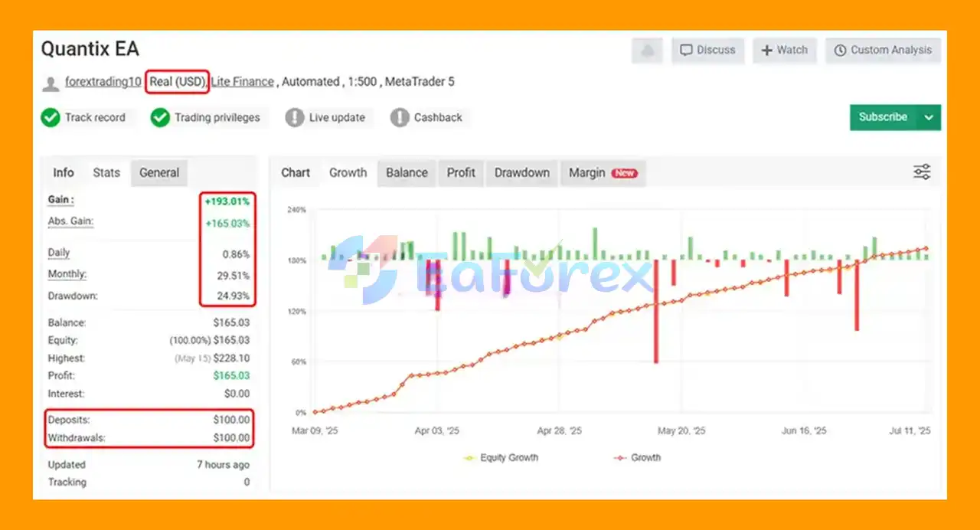Click the +193.01% gain value

(227, 202)
